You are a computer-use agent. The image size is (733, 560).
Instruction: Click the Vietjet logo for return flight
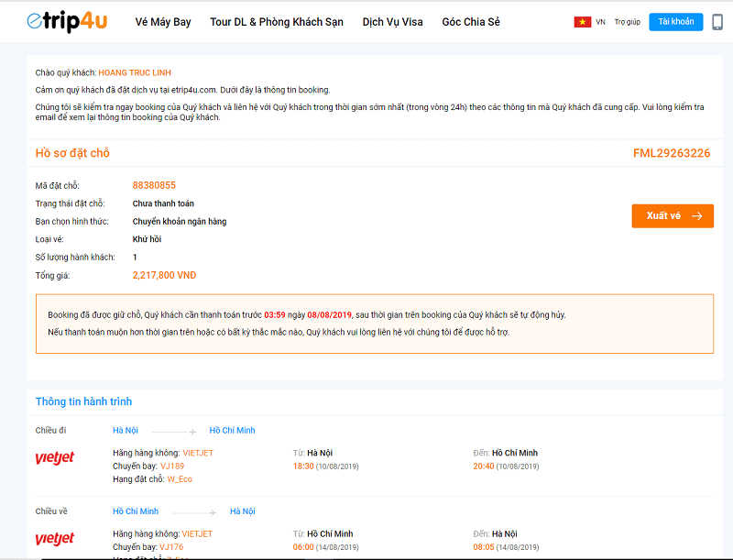54,539
